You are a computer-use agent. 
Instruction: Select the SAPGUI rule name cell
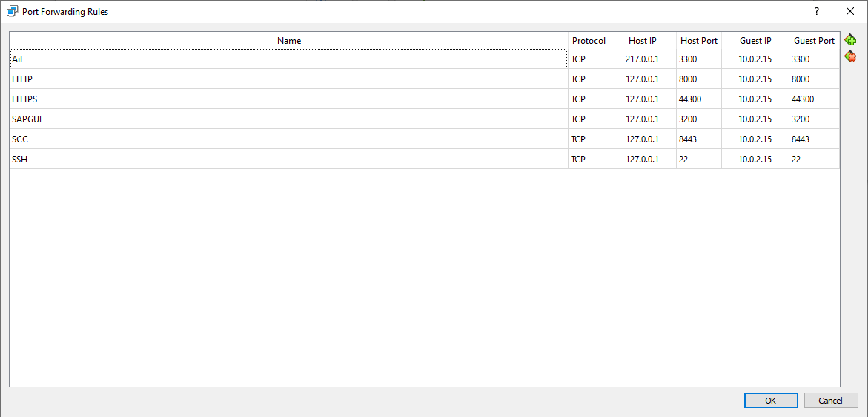pos(288,119)
